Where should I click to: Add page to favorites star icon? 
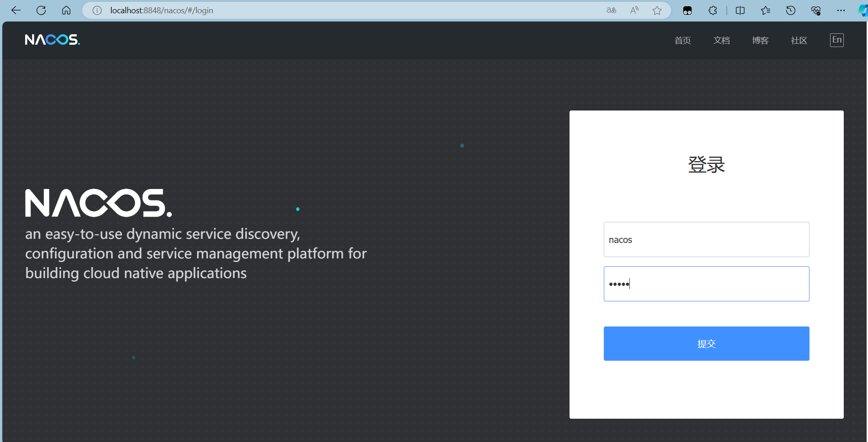[x=657, y=11]
